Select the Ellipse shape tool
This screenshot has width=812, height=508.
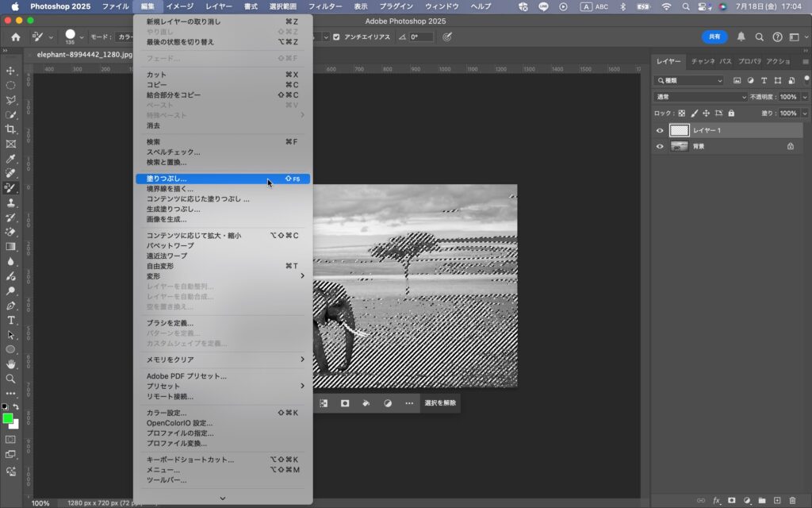click(x=10, y=349)
